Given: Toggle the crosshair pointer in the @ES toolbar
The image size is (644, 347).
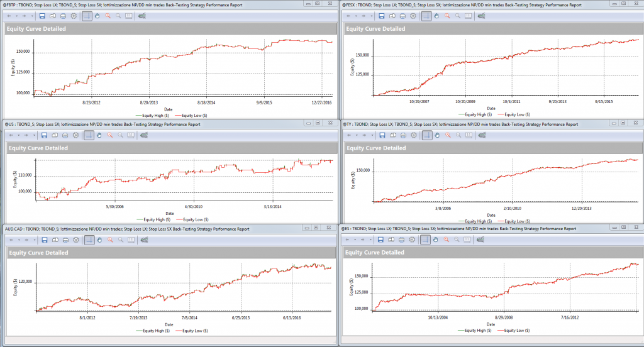Looking at the screenshot, I should [x=426, y=240].
